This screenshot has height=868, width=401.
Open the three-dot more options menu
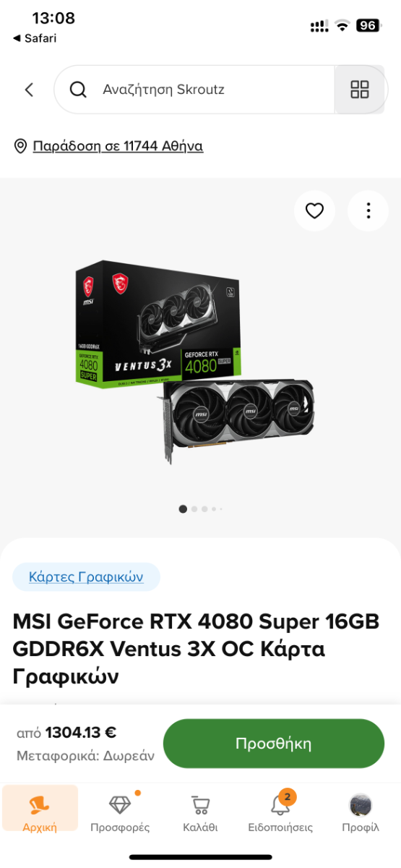(368, 210)
